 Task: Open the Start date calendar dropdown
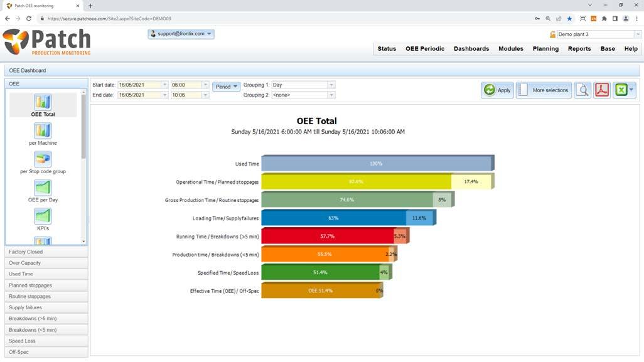tap(164, 85)
